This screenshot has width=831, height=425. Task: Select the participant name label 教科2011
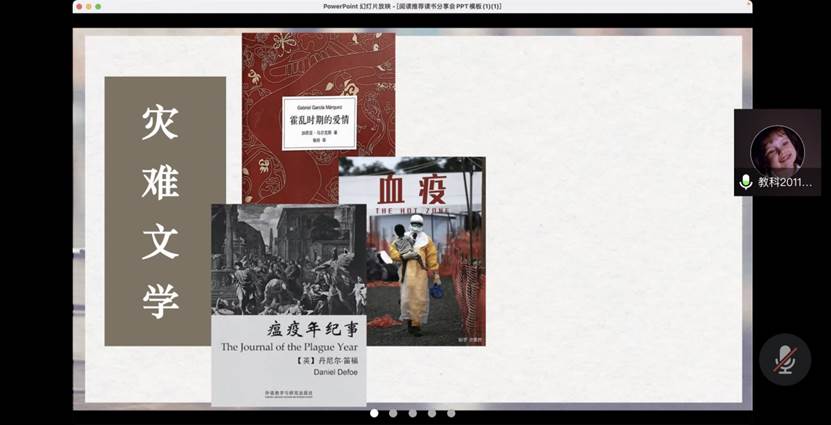click(785, 182)
